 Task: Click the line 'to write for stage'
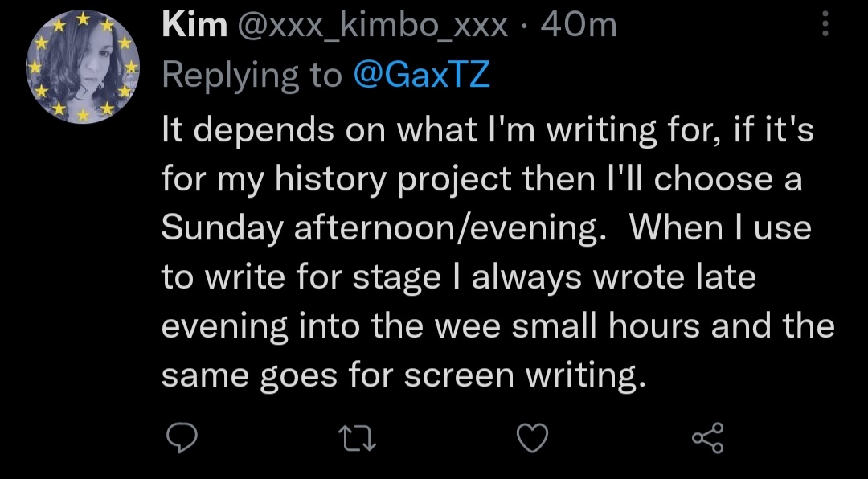pos(458,277)
